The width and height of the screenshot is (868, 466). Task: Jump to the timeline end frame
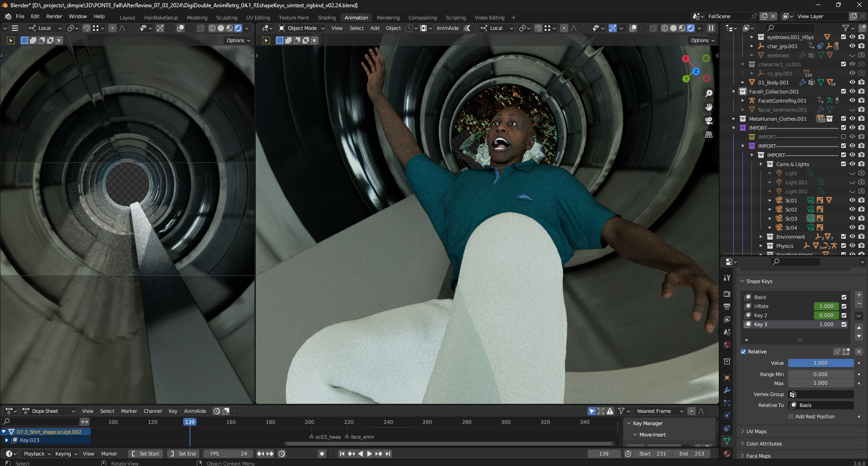pyautogui.click(x=388, y=454)
